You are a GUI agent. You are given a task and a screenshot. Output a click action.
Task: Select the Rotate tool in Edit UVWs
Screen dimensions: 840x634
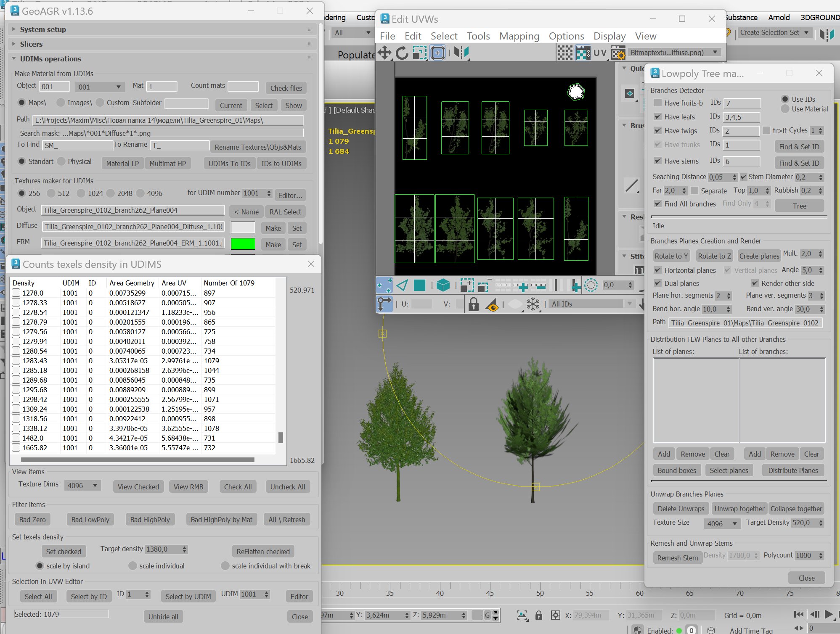pyautogui.click(x=402, y=53)
